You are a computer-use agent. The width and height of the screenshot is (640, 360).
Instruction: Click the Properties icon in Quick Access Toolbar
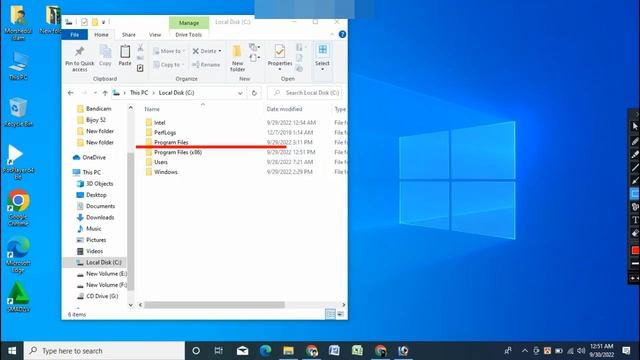click(84, 22)
